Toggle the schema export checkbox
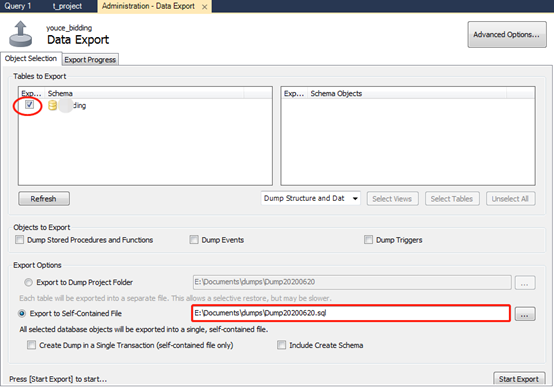The image size is (554, 387). click(x=29, y=105)
